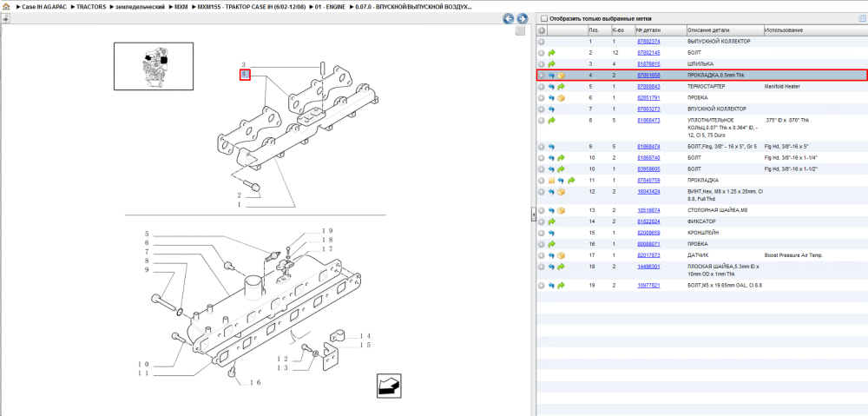Sort by 'Поз.' column header
Image resolution: width=868 pixels, height=416 pixels.
[598, 30]
